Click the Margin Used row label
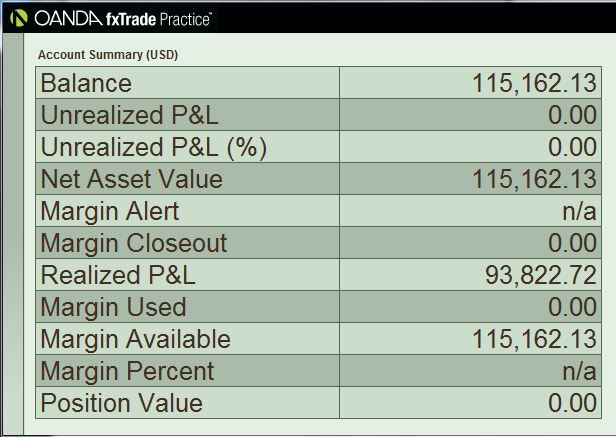This screenshot has width=616, height=437. point(113,307)
